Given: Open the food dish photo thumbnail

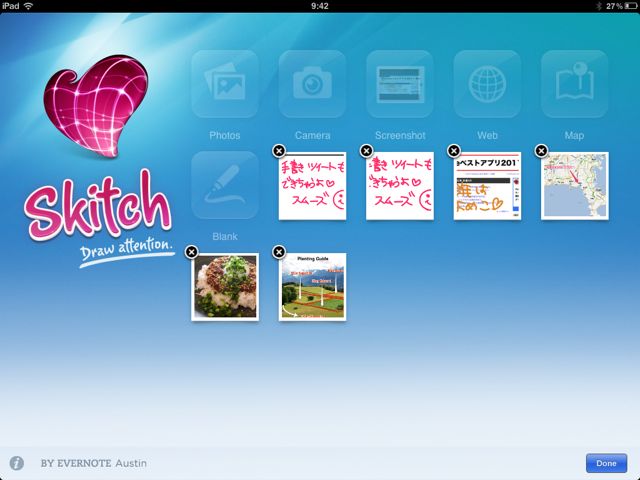Looking at the screenshot, I should point(225,287).
